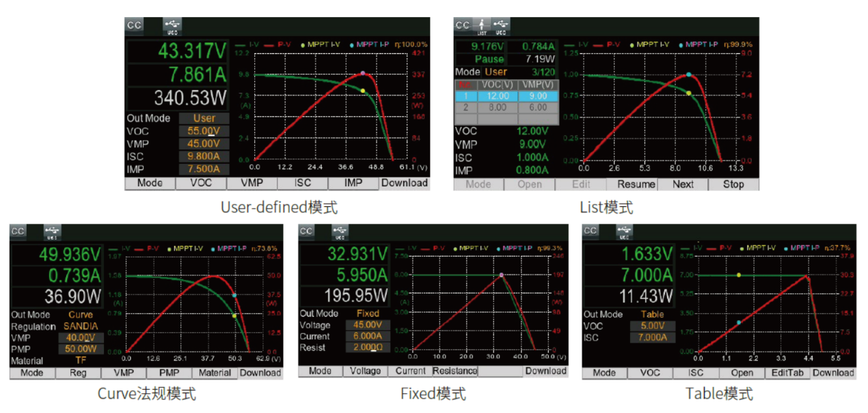Image resolution: width=868 pixels, height=413 pixels.
Task: Click the USB icon in List mode screen
Action: 501,26
